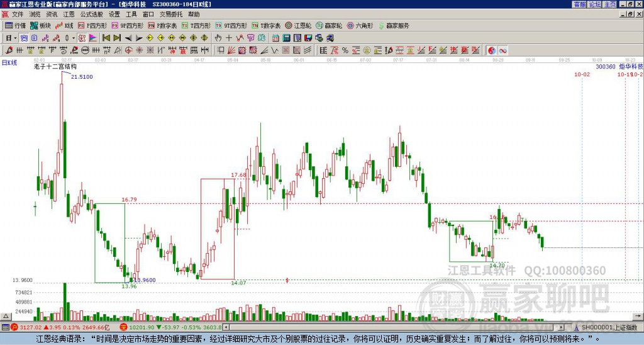The height and width of the screenshot is (345, 644).
Task: Jump to last bar with skip-end icon
Action: (116, 38)
